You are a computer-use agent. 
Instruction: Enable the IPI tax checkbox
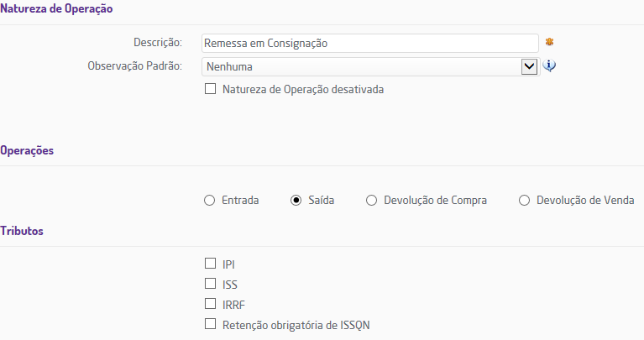(x=210, y=264)
